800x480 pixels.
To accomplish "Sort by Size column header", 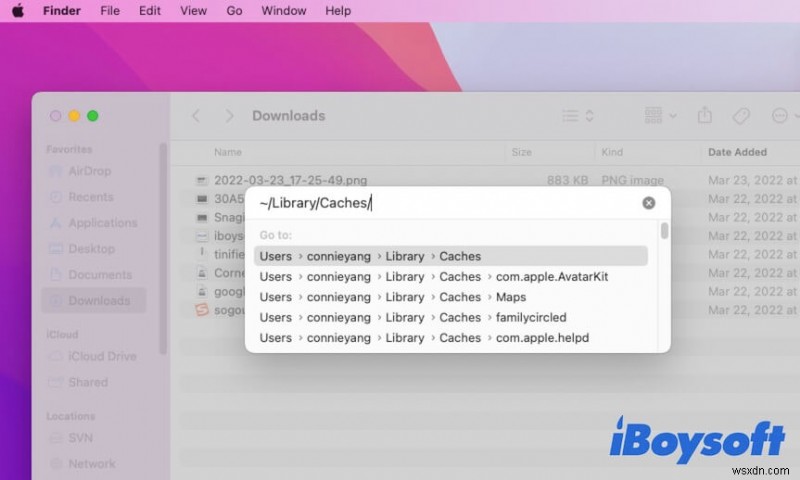I will [x=521, y=152].
